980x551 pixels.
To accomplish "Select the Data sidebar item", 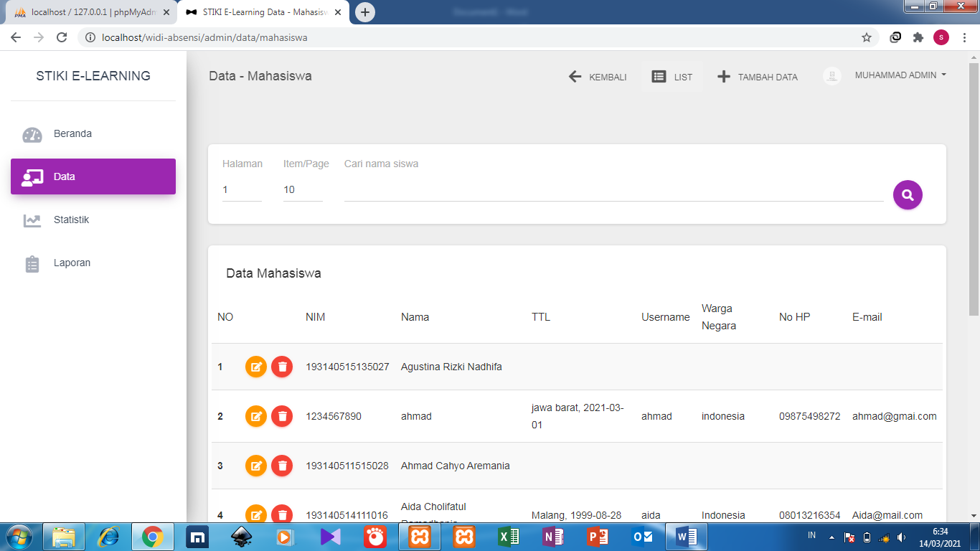I will point(93,176).
